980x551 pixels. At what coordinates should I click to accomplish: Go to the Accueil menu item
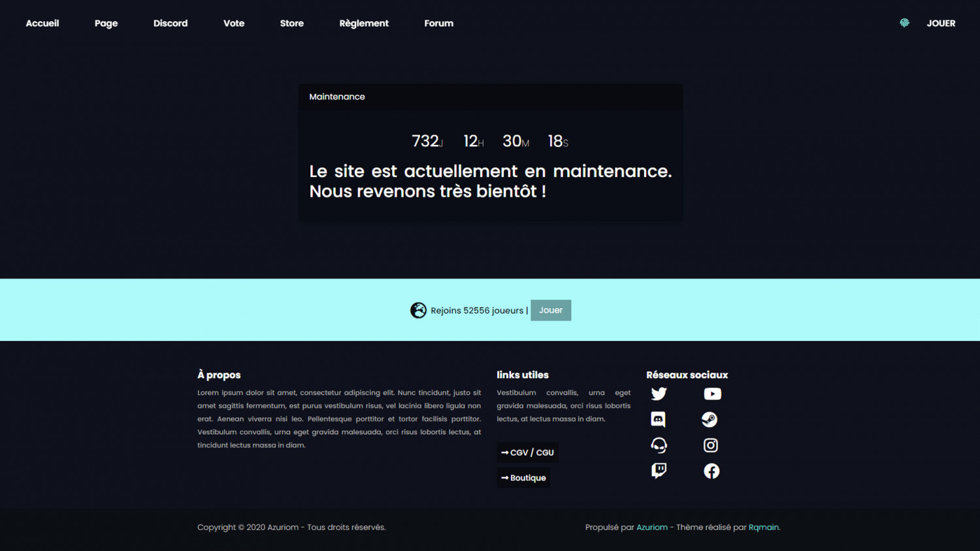click(42, 23)
